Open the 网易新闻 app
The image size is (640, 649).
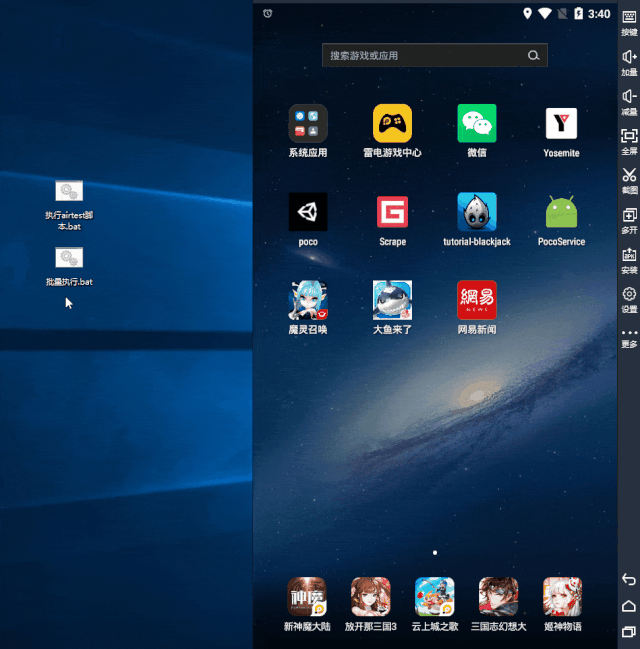coord(477,300)
